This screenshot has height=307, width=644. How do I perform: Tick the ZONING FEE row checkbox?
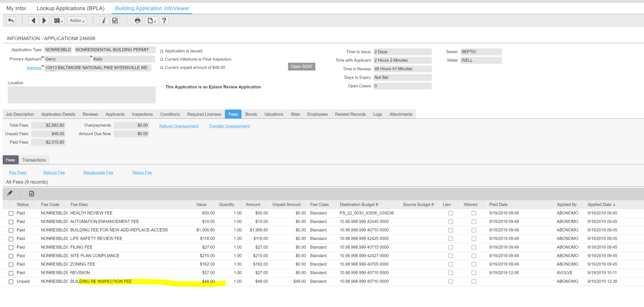pyautogui.click(x=11, y=264)
